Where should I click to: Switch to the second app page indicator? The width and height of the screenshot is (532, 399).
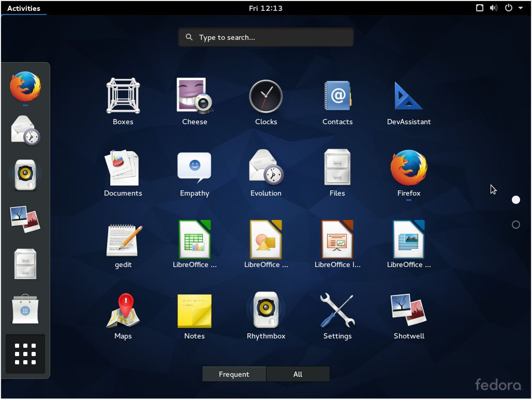[x=516, y=225]
